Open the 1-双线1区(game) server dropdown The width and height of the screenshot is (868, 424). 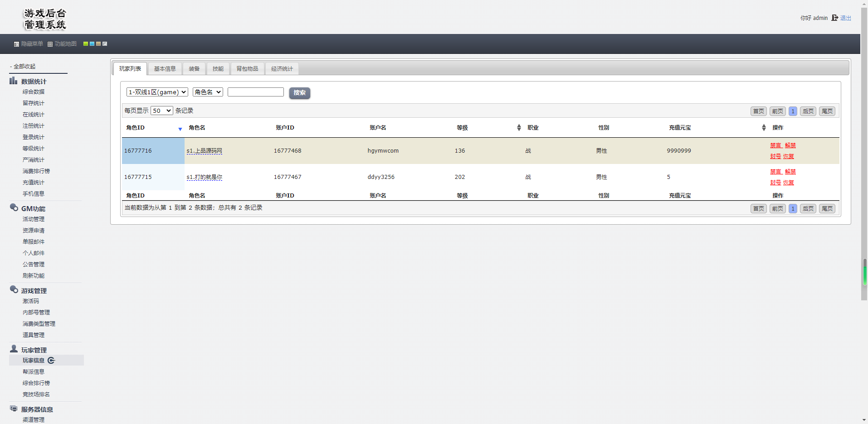(x=157, y=92)
